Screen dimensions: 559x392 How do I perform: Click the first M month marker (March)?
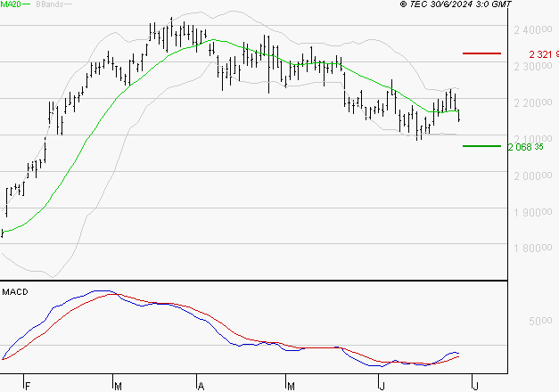118,387
